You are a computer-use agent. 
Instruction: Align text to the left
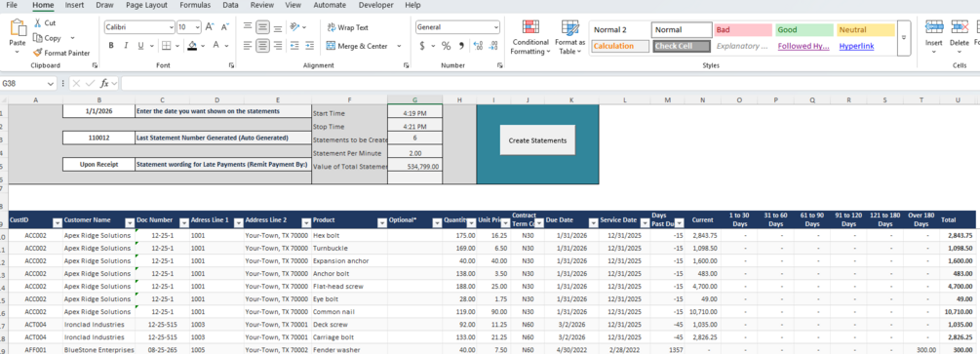click(x=248, y=46)
